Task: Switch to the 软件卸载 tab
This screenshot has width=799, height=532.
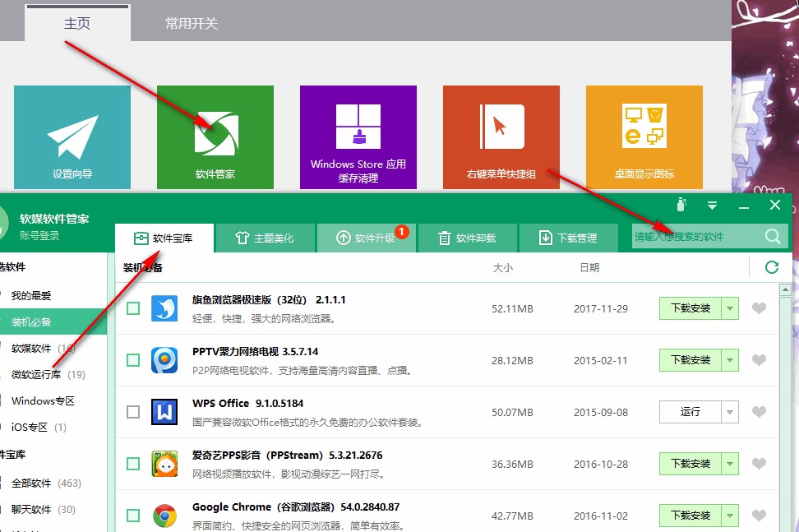Action: tap(467, 236)
